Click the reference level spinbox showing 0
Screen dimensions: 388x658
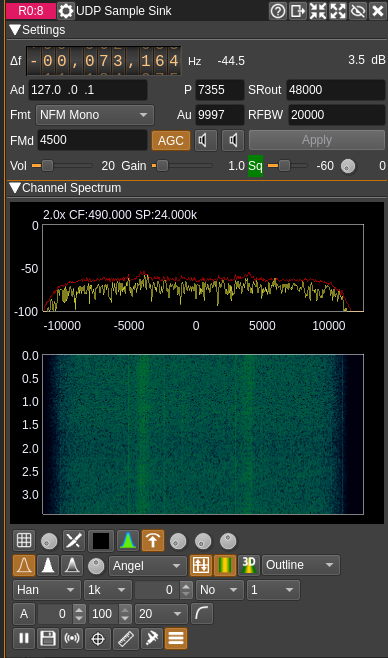(62, 614)
